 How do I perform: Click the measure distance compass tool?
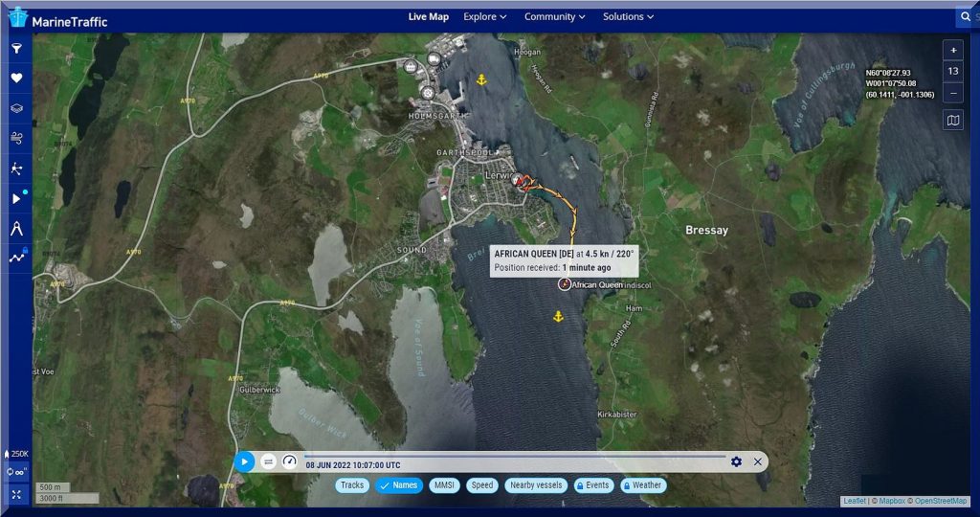[x=16, y=228]
